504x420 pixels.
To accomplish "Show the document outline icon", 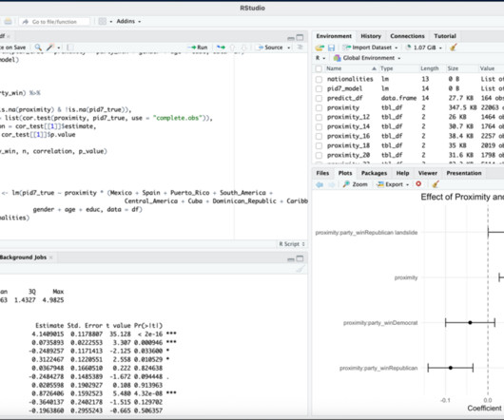I will coord(300,48).
